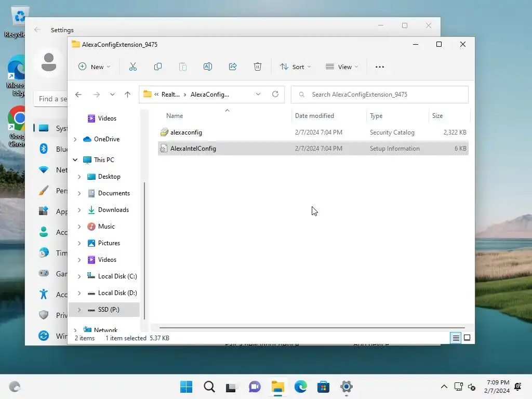Show hidden system tray icons

tap(444, 387)
